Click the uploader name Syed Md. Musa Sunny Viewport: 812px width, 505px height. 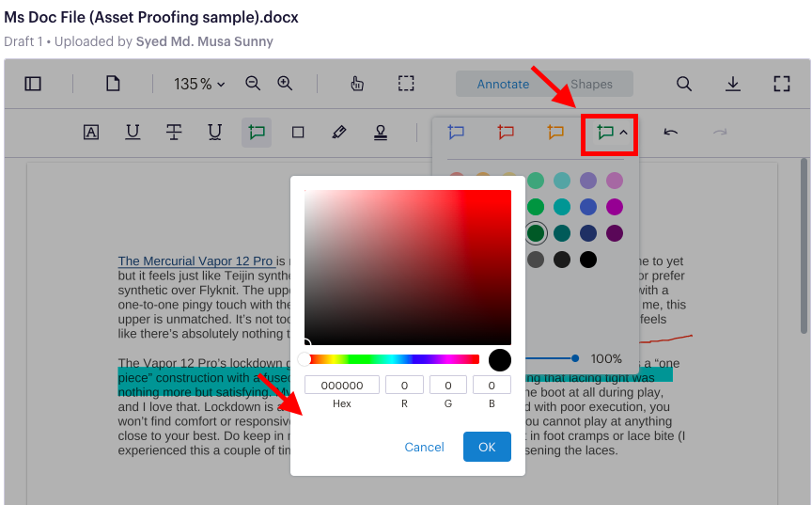point(205,41)
